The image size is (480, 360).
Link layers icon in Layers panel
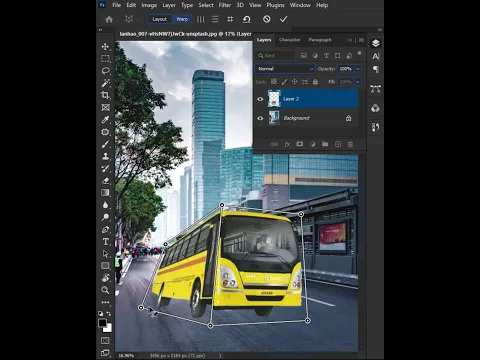[x=274, y=144]
